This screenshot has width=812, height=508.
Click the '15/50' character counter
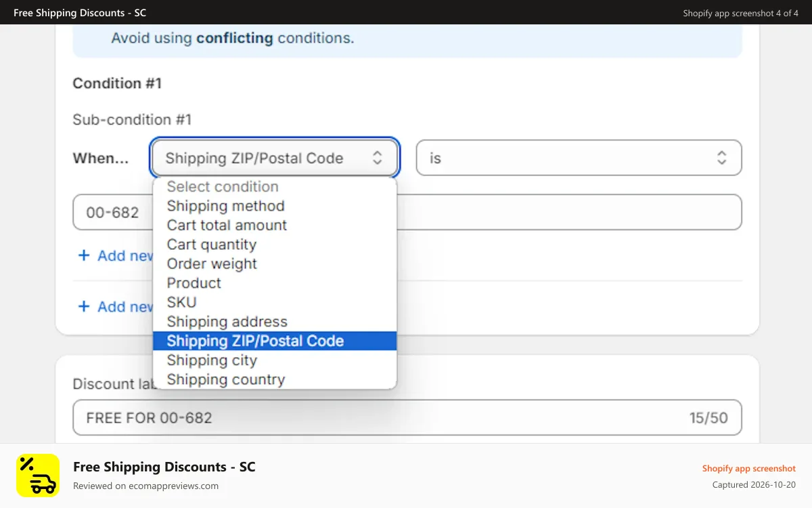click(x=708, y=418)
